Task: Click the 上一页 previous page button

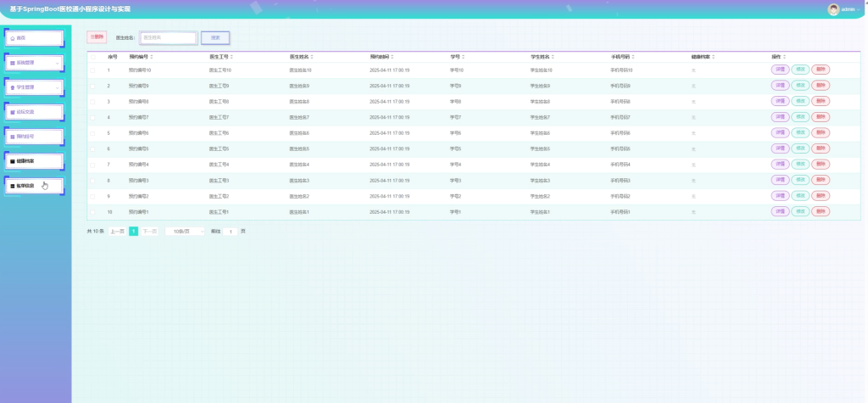Action: point(117,231)
